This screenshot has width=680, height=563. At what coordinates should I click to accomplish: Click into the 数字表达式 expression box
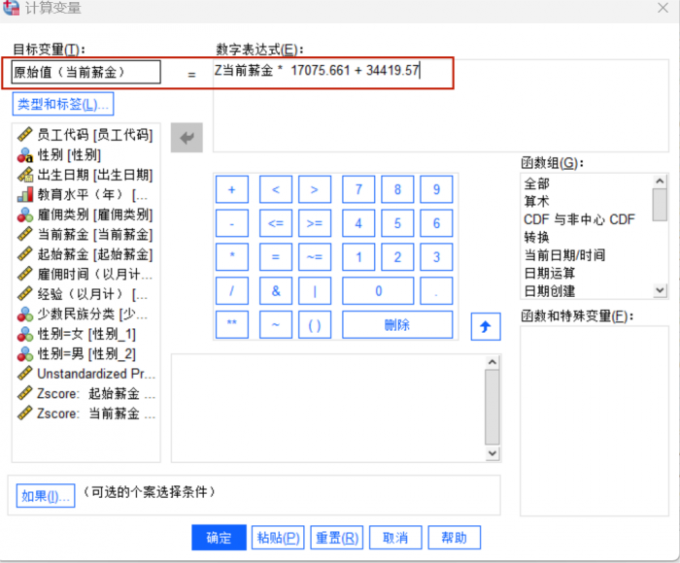click(440, 106)
